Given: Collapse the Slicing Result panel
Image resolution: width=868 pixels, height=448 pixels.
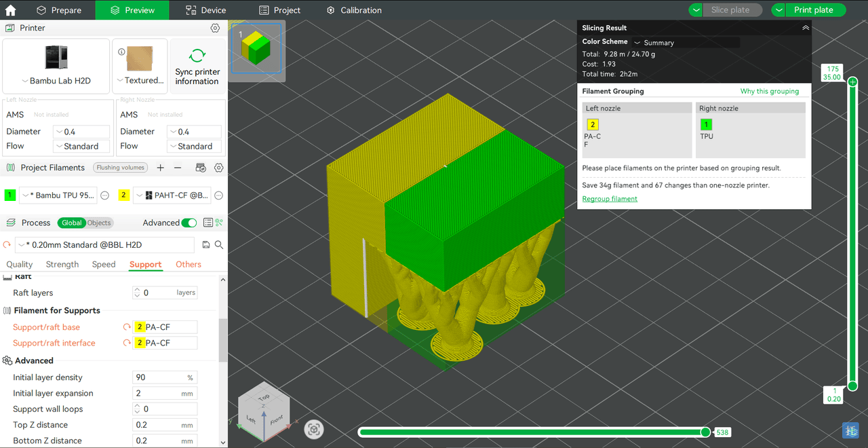Looking at the screenshot, I should (x=806, y=28).
